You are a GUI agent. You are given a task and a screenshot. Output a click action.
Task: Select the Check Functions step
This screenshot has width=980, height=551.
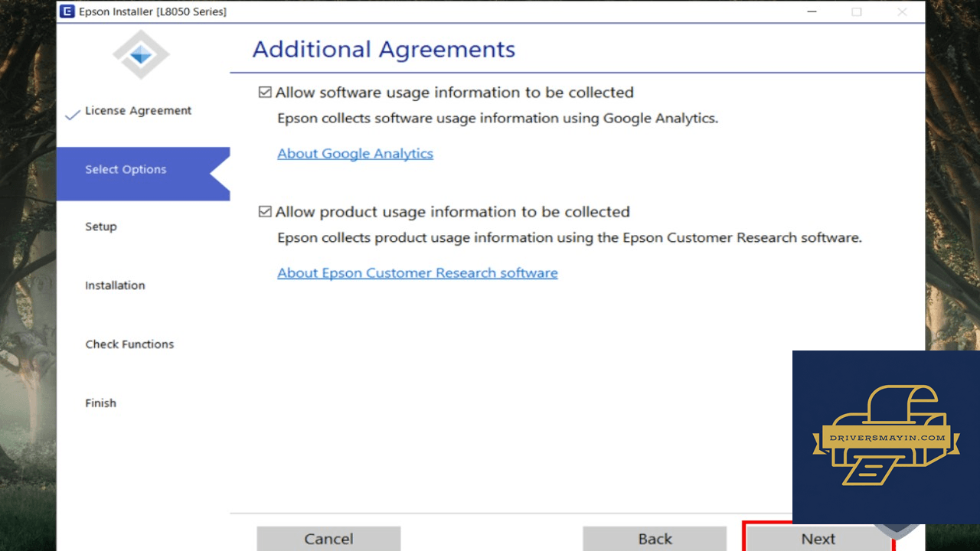129,344
